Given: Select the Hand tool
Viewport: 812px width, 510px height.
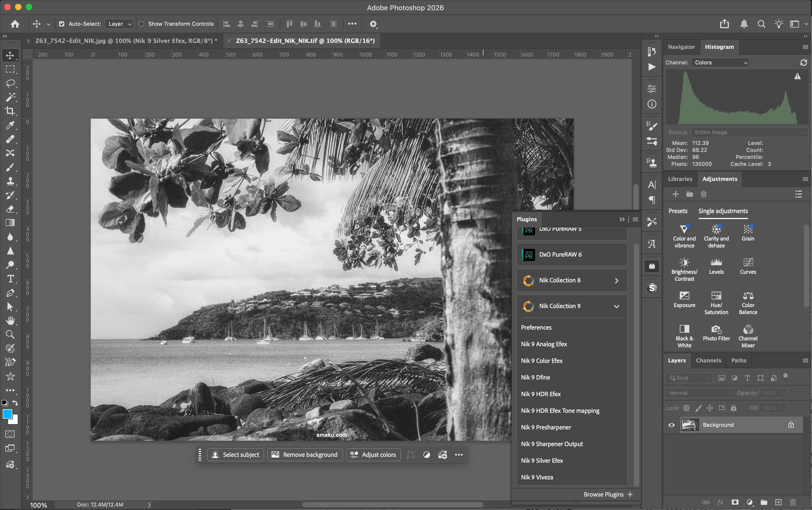Looking at the screenshot, I should tap(10, 320).
